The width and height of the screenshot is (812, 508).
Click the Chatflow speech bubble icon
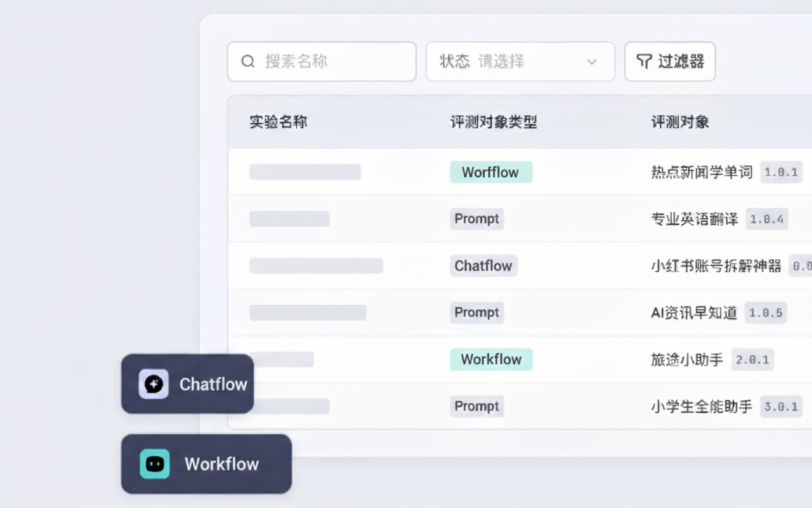tap(154, 384)
